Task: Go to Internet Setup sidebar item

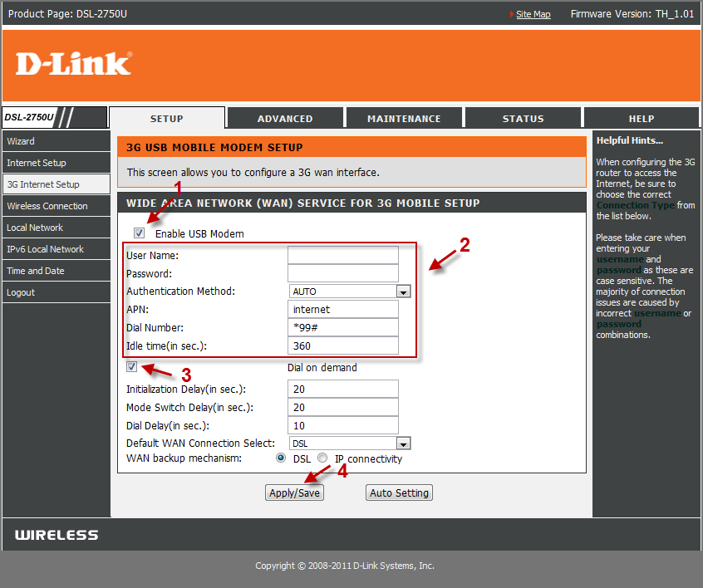Action: pos(57,163)
